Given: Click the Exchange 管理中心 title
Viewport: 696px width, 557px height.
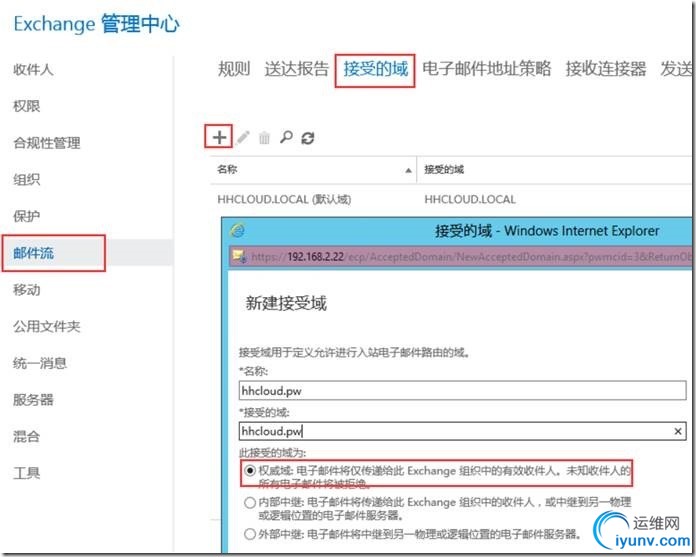Looking at the screenshot, I should point(97,24).
